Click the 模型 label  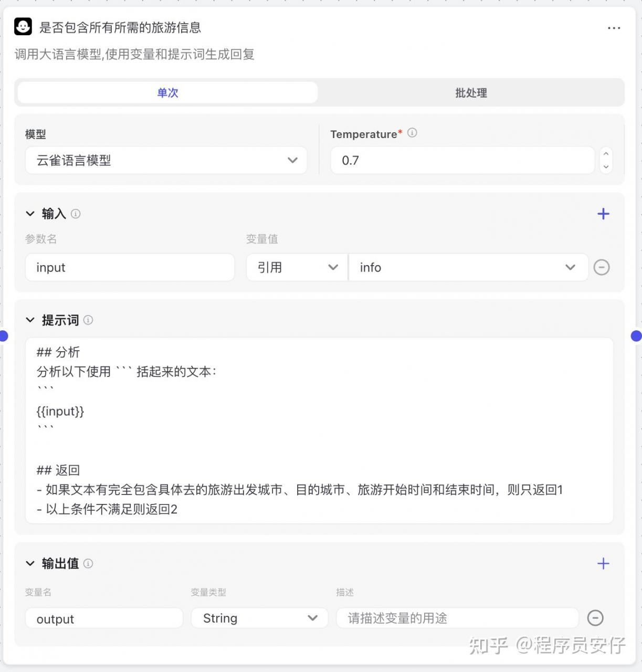click(x=36, y=134)
